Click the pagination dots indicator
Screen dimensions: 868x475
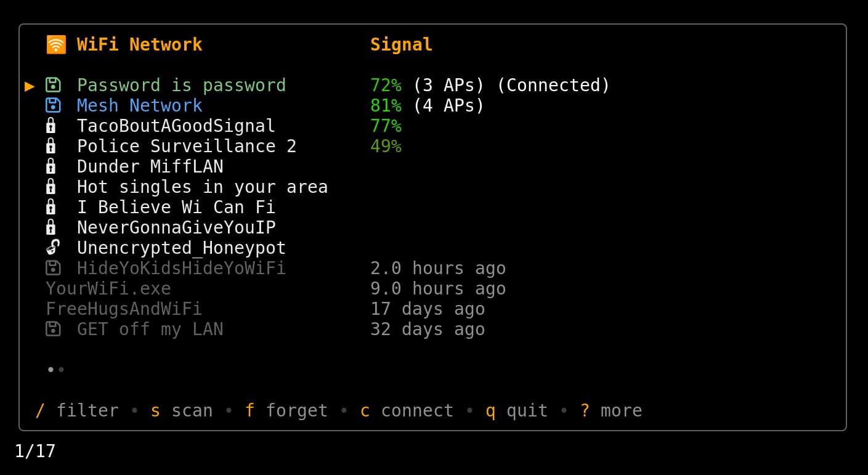point(55,370)
